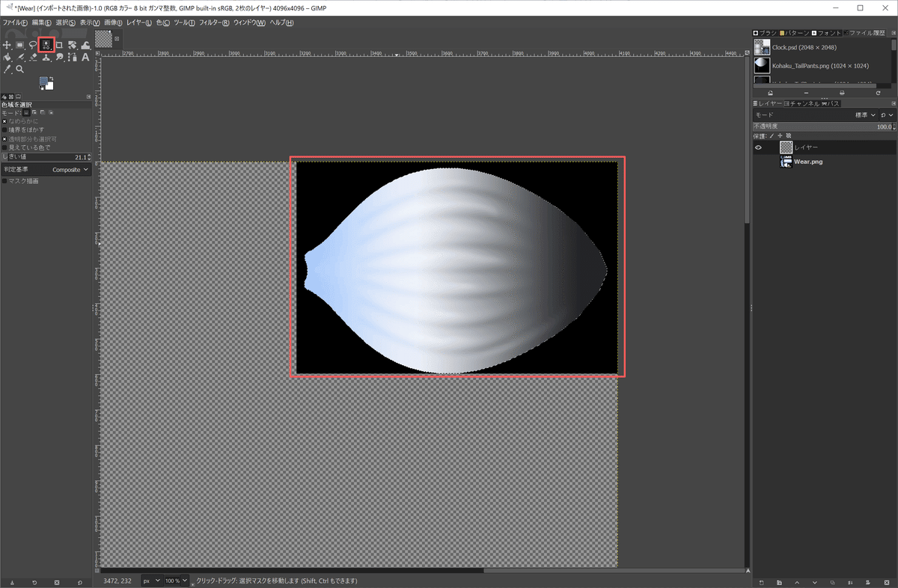Image resolution: width=898 pixels, height=588 pixels.
Task: Select the Smudge tool
Action: point(59,57)
